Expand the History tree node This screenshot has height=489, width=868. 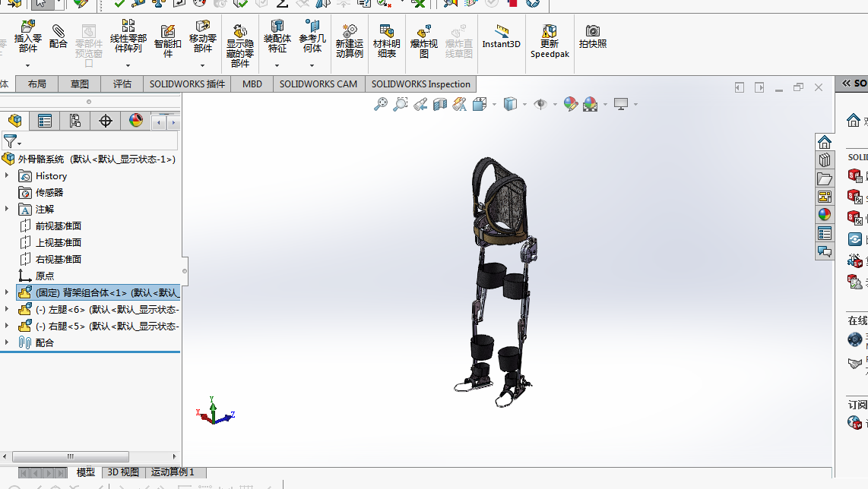[x=7, y=175]
